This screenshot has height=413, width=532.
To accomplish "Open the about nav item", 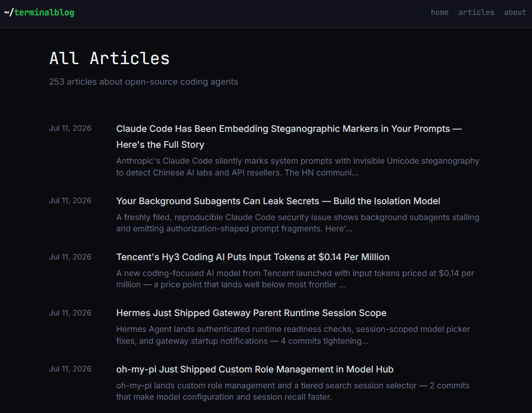I will tap(515, 12).
